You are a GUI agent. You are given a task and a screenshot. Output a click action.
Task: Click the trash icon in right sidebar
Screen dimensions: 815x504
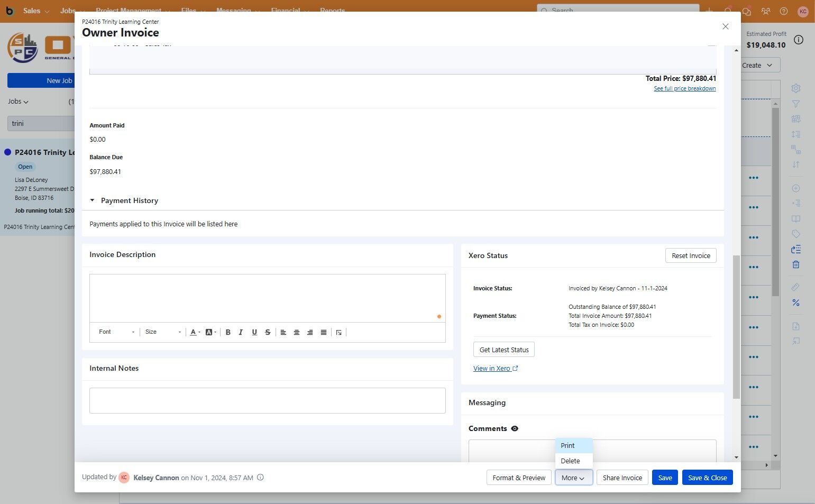796,264
